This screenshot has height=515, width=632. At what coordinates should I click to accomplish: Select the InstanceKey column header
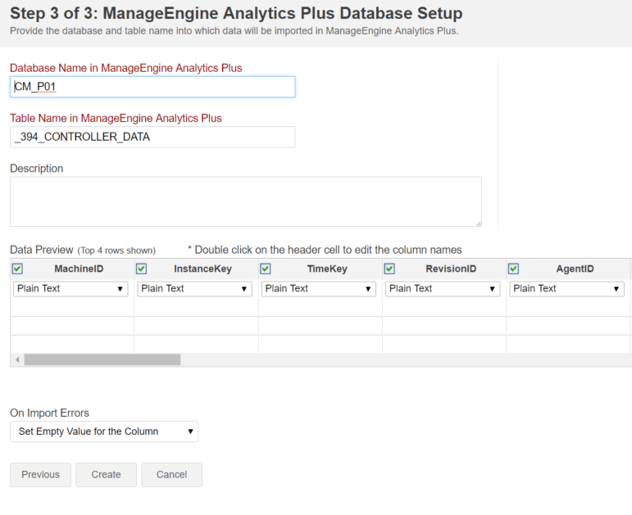pos(203,269)
